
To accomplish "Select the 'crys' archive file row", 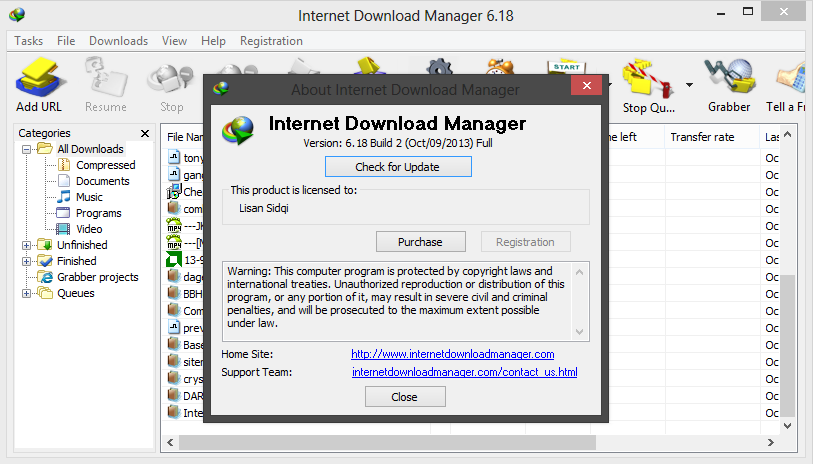I will tap(185, 378).
